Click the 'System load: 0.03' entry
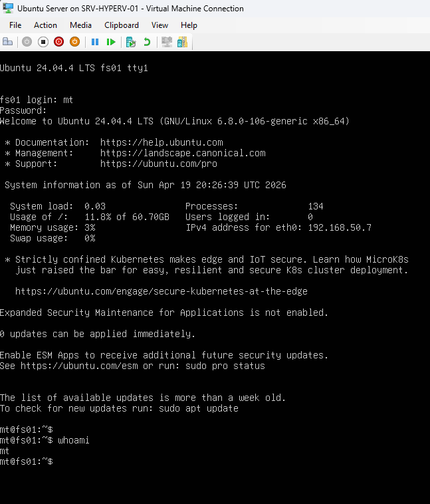 (58, 206)
